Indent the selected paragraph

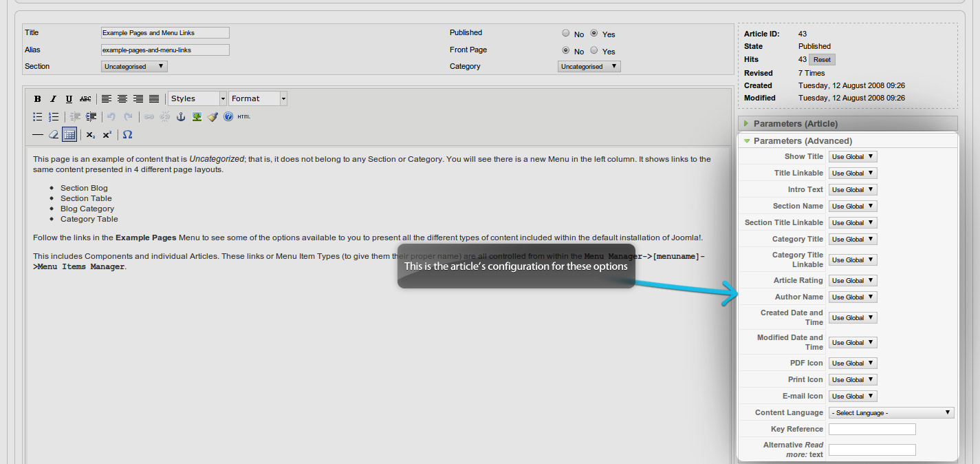click(x=91, y=117)
